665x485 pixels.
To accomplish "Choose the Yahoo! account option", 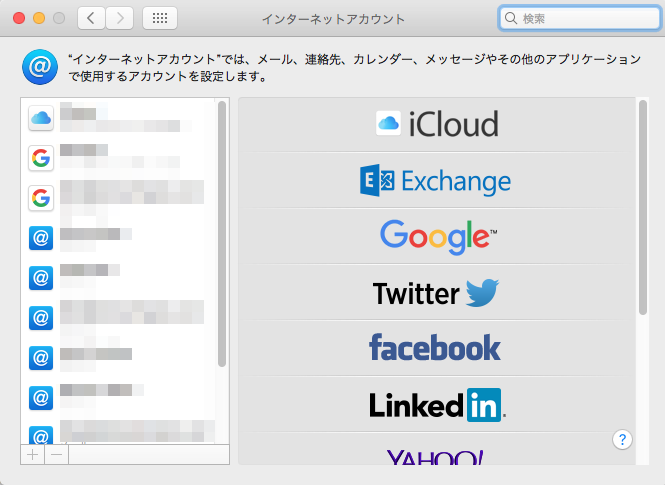I will pyautogui.click(x=436, y=456).
